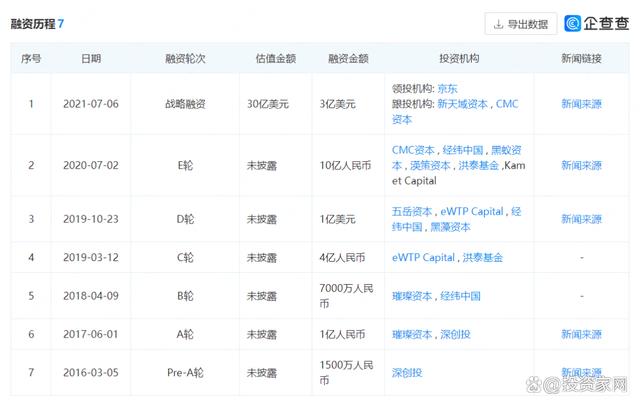The image size is (640, 407).
Task: Click 未披露 valuation in the D轮 row
Action: 262,220
